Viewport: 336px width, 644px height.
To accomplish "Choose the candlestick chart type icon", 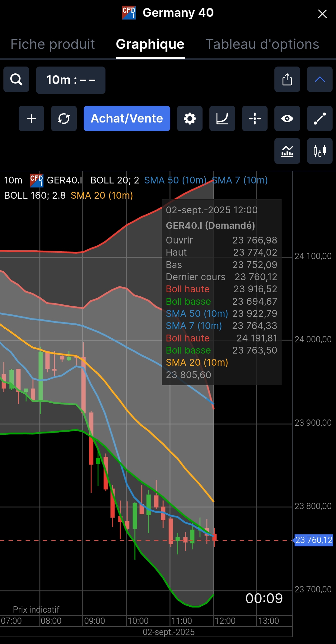I will point(320,151).
